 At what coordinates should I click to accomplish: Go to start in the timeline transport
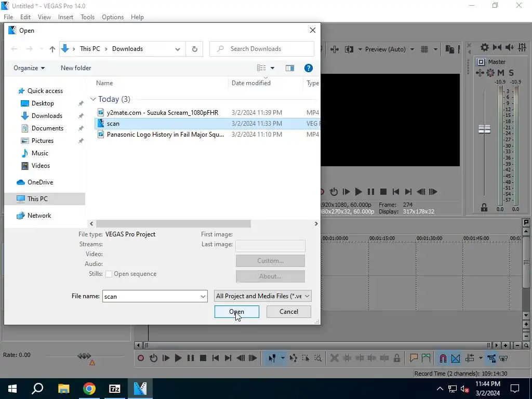pos(216,358)
